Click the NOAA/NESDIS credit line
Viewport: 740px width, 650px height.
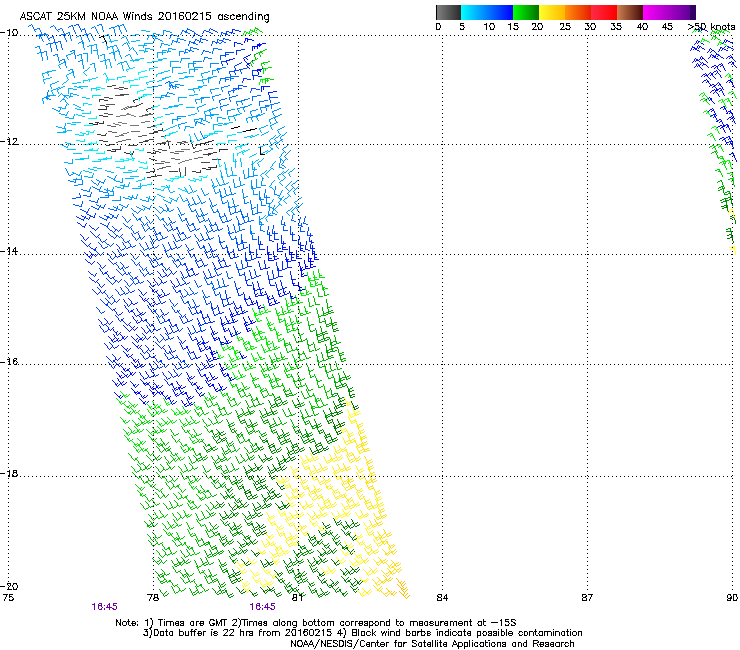[x=432, y=644]
